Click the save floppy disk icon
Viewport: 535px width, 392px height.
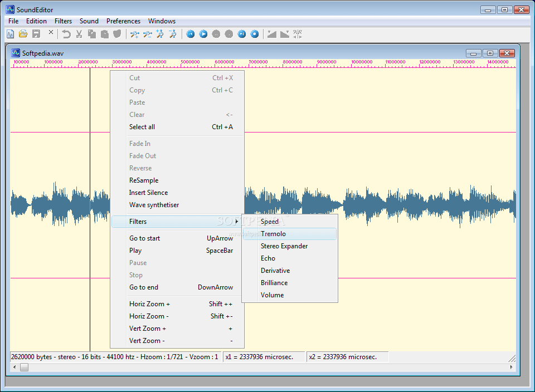coord(36,34)
